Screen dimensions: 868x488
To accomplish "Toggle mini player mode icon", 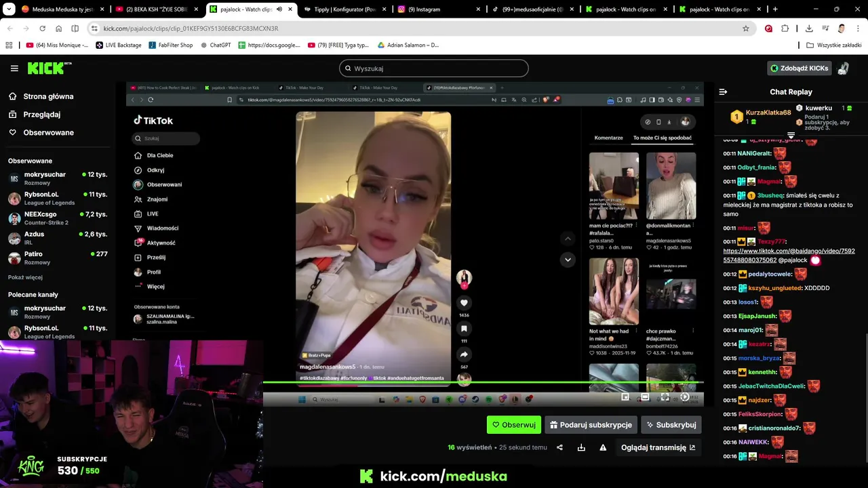I will point(625,397).
